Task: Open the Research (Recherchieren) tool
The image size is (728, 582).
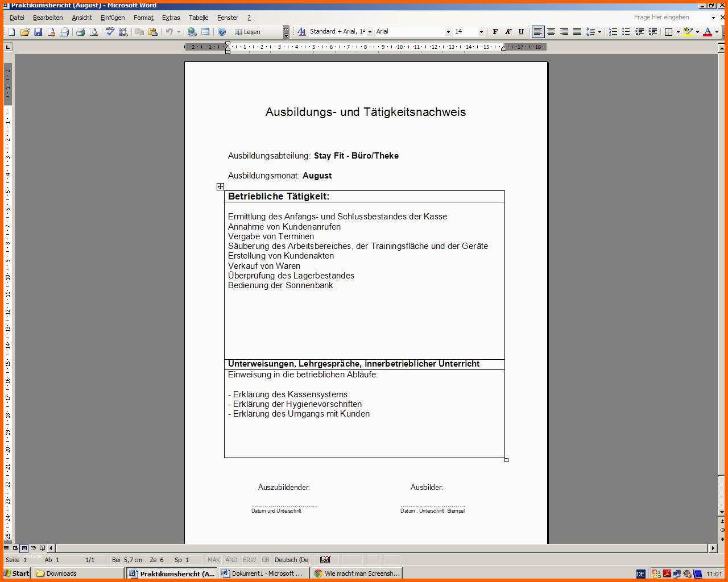Action: pos(123,32)
